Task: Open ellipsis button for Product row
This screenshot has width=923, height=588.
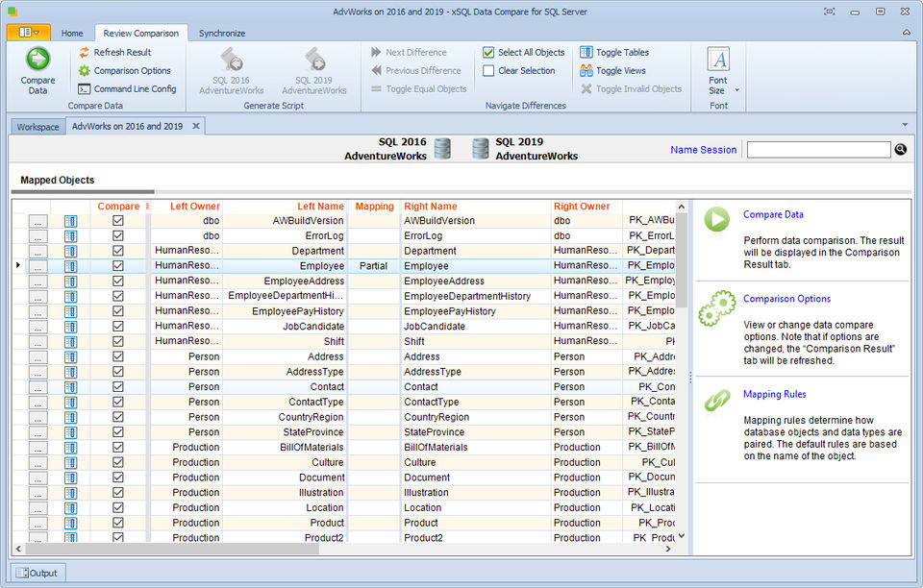Action: (38, 524)
